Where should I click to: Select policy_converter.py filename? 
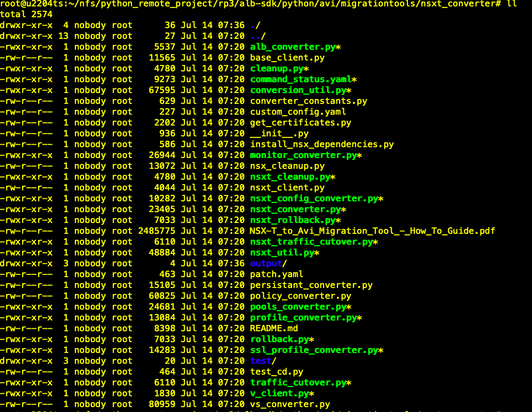[300, 296]
